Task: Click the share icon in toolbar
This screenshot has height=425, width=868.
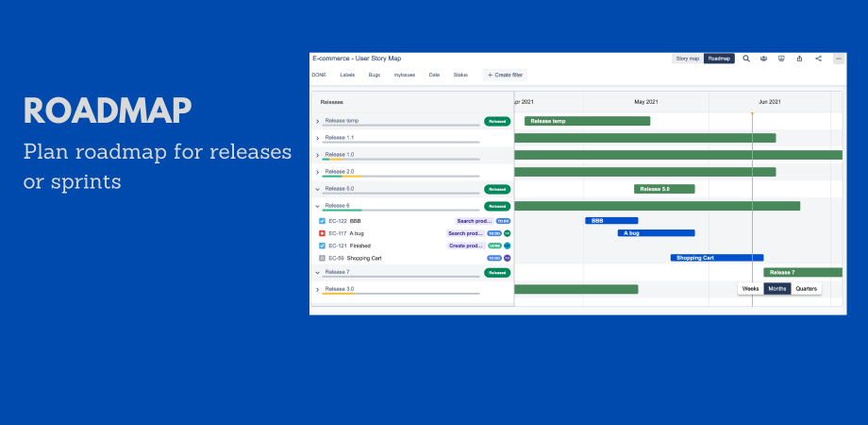Action: pyautogui.click(x=818, y=59)
